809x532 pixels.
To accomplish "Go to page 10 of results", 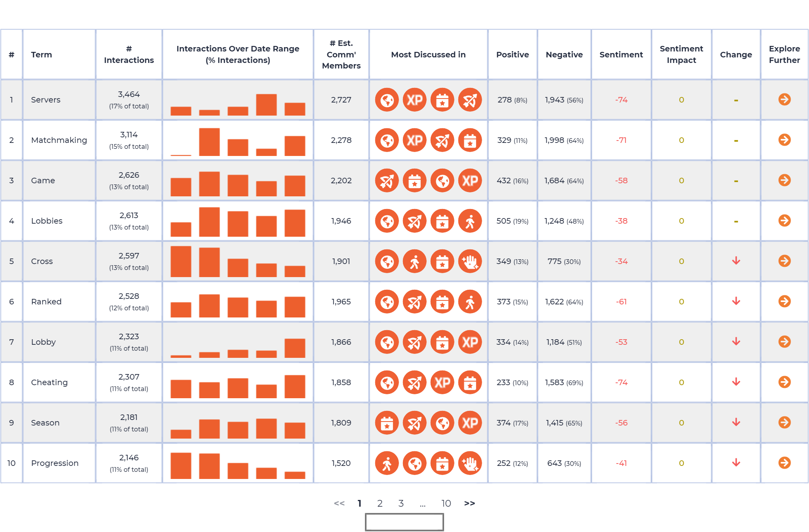I will pyautogui.click(x=446, y=503).
